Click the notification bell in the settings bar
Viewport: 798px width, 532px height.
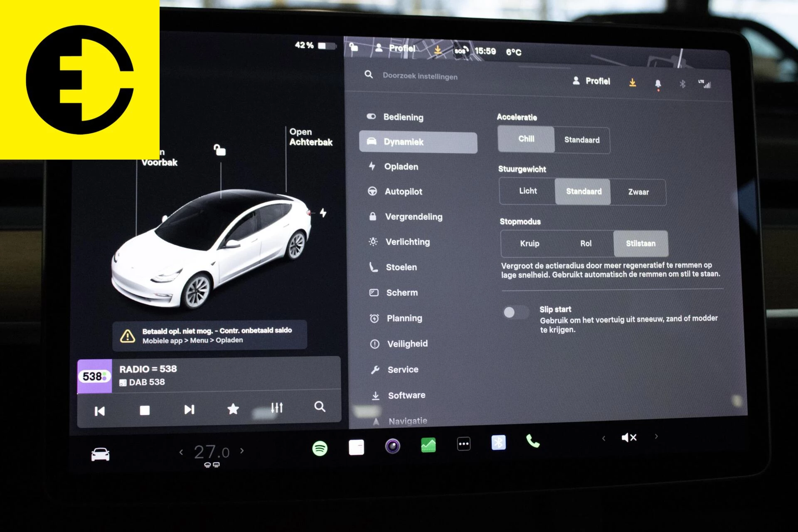click(x=658, y=82)
